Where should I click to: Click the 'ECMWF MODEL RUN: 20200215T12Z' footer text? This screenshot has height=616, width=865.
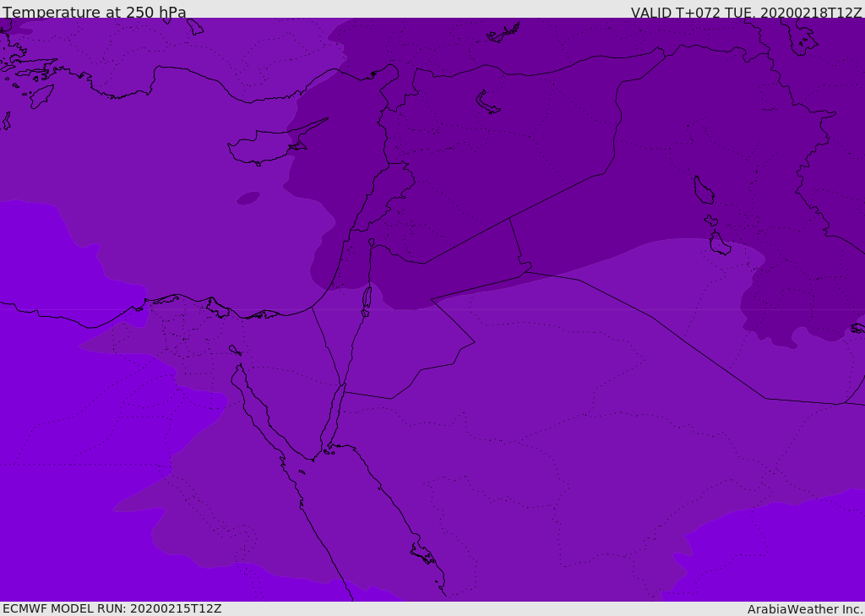tap(112, 609)
